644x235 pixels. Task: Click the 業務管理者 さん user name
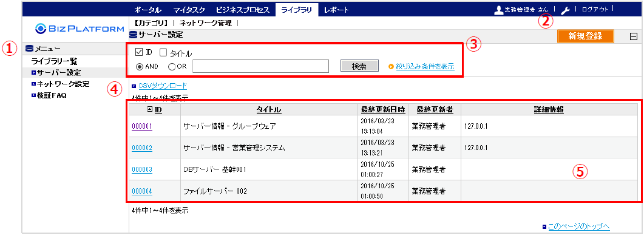[x=526, y=10]
